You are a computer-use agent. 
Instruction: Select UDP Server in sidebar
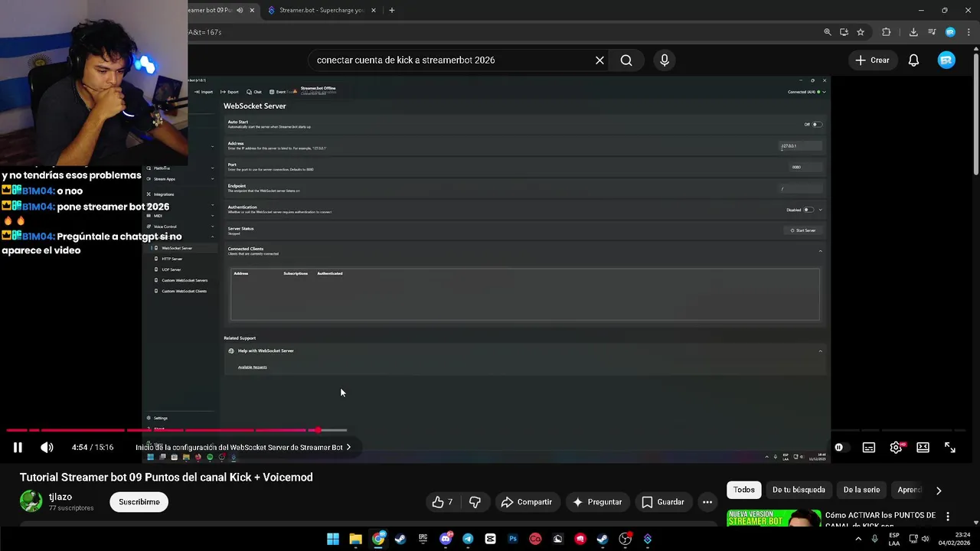click(171, 269)
